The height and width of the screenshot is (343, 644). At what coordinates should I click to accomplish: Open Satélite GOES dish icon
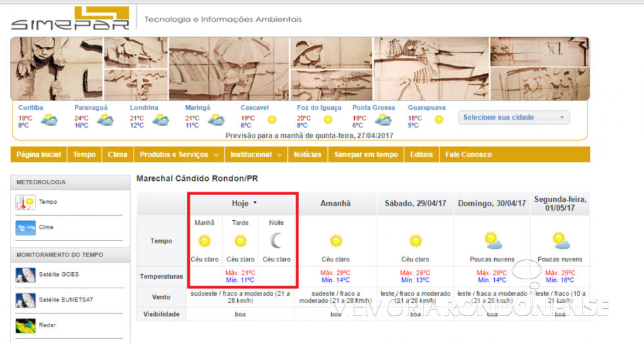pos(25,275)
